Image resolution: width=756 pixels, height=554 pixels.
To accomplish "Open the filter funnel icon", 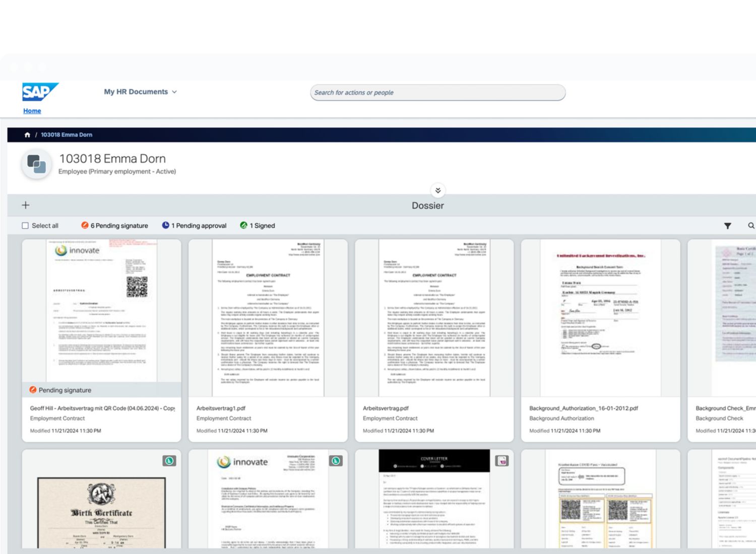I will [727, 226].
